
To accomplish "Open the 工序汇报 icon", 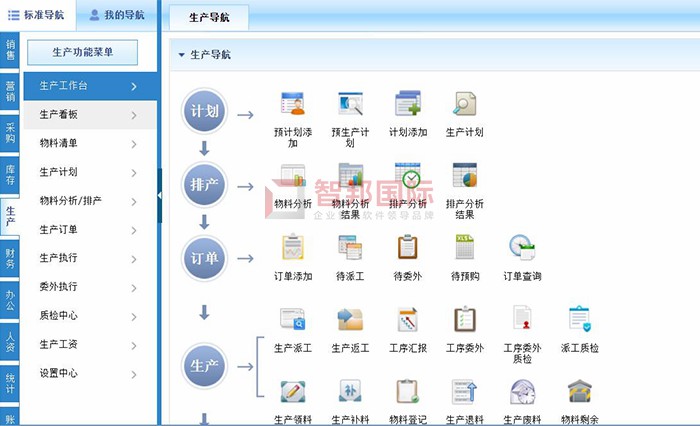I will (x=408, y=319).
